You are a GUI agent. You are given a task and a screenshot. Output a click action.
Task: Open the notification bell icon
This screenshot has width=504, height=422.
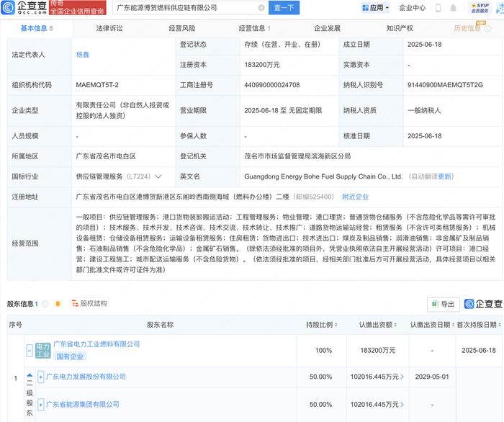pos(453,8)
